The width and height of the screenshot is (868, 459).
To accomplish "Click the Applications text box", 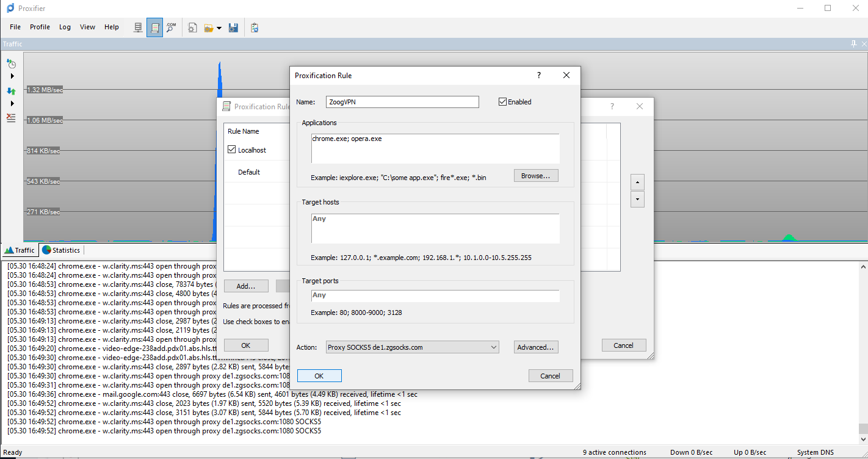I will (435, 148).
